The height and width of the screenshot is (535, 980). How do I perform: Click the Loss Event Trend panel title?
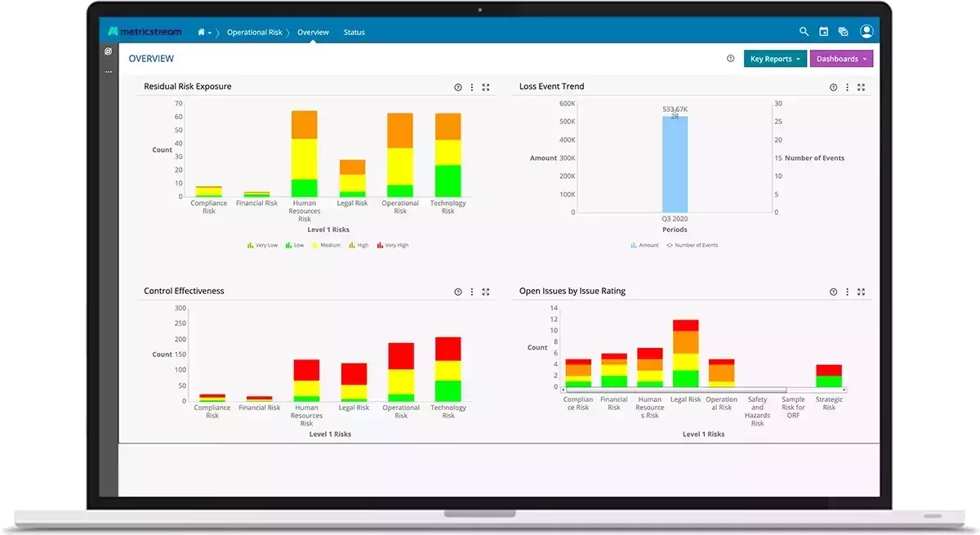coord(552,87)
